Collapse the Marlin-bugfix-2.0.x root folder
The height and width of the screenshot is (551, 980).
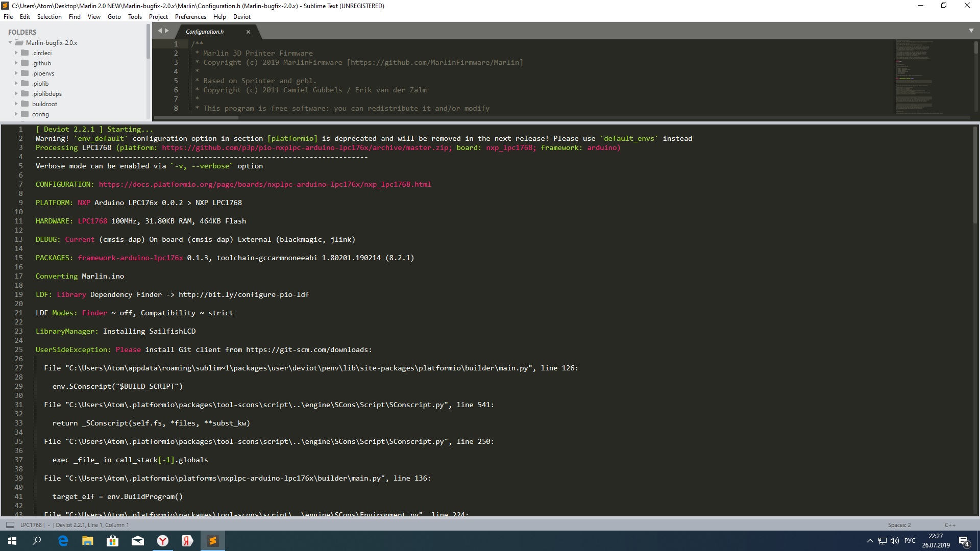[x=10, y=43]
